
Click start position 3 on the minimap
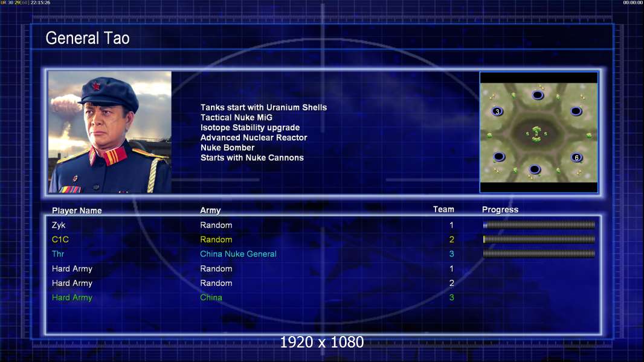(497, 112)
